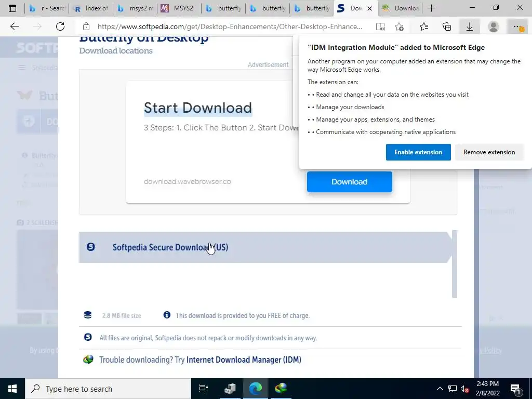Open a new browser tab
532x399 pixels.
[x=431, y=8]
